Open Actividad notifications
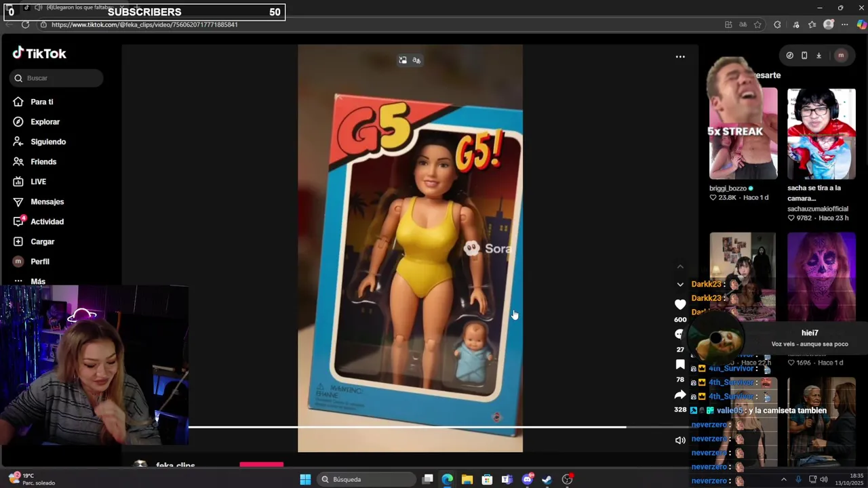This screenshot has width=868, height=488. [x=47, y=222]
